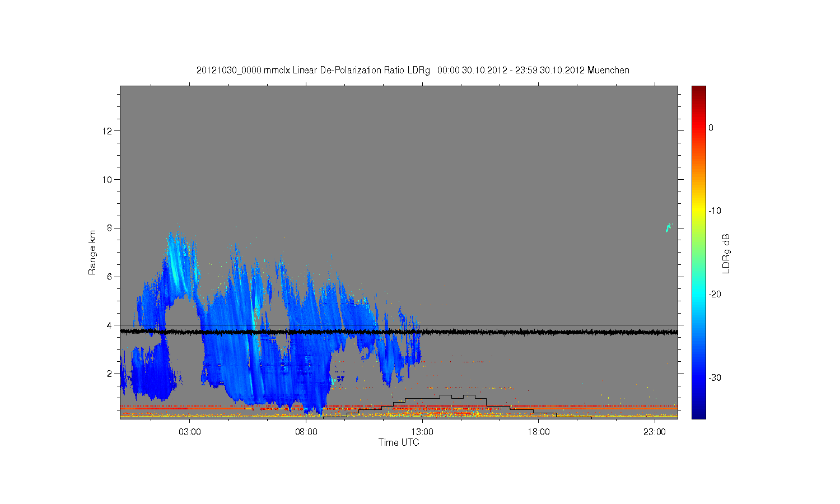Click the range axis value 8

(110, 228)
